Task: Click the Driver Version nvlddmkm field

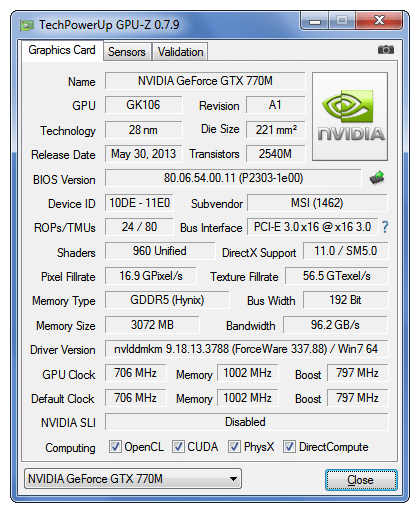Action: tap(246, 349)
